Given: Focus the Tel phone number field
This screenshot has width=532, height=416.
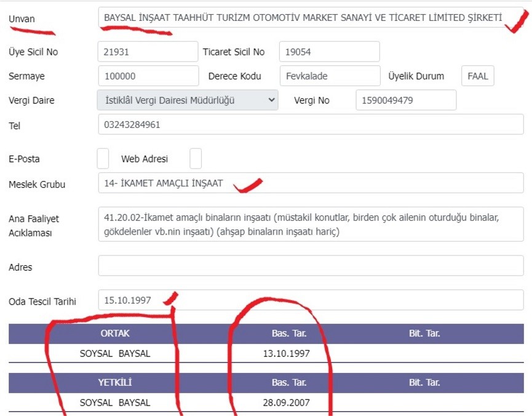Looking at the screenshot, I should (311, 124).
